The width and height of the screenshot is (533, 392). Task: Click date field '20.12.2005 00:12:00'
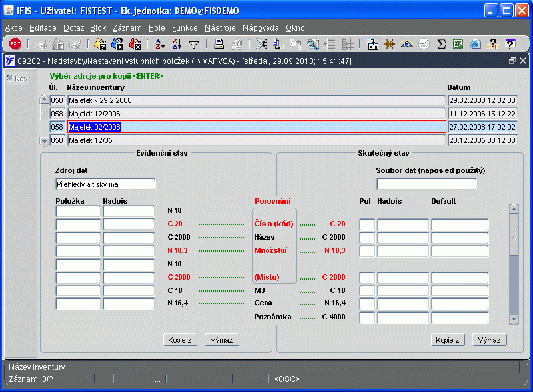(482, 140)
